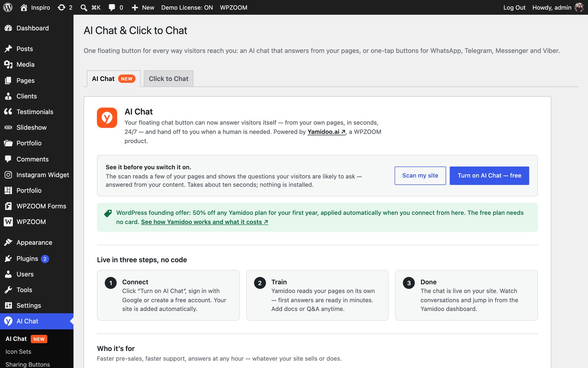The width and height of the screenshot is (588, 368).
Task: Open the search magnifier icon
Action: (84, 8)
